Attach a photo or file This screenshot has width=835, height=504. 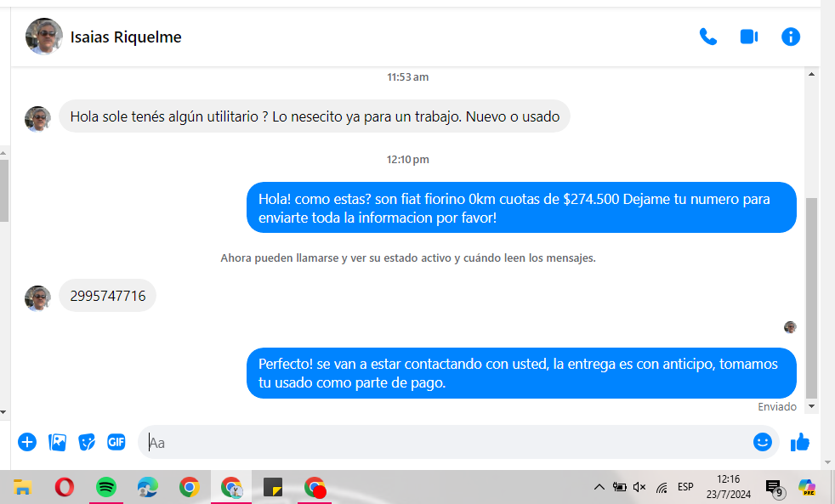point(57,442)
